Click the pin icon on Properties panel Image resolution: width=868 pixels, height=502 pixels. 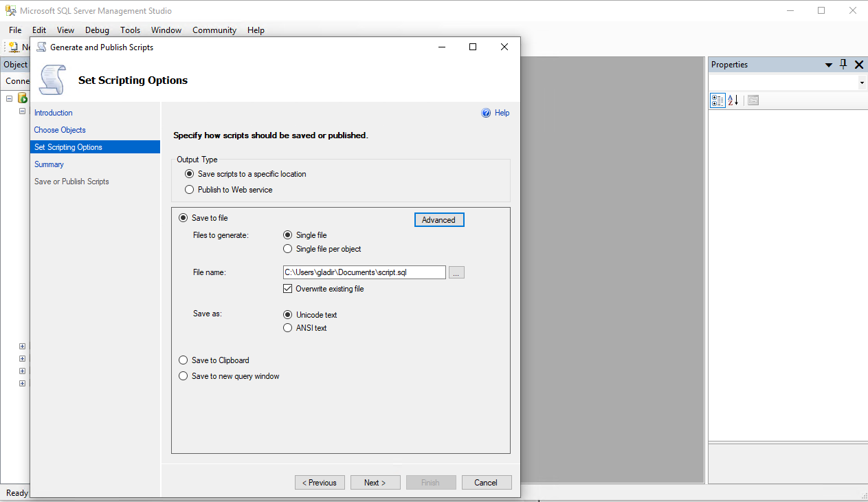click(x=843, y=64)
